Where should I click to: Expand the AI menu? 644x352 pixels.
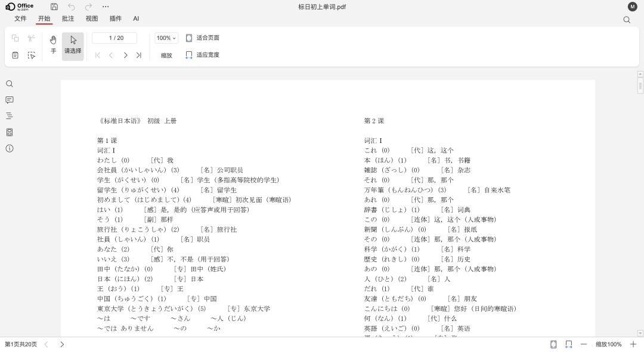pos(136,18)
